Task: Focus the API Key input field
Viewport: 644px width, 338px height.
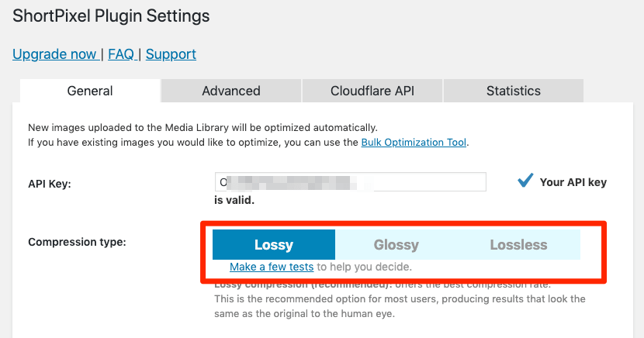Action: [x=351, y=182]
